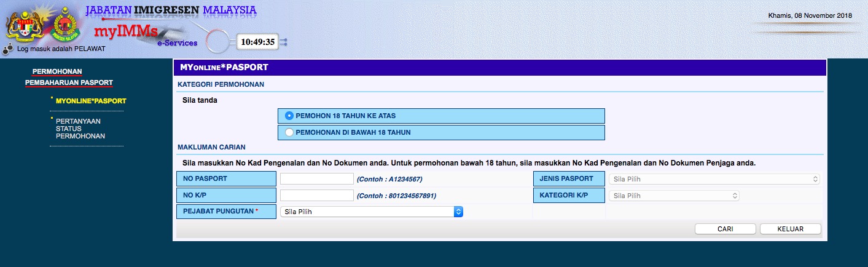
Task: Click the CARI search button
Action: (725, 229)
